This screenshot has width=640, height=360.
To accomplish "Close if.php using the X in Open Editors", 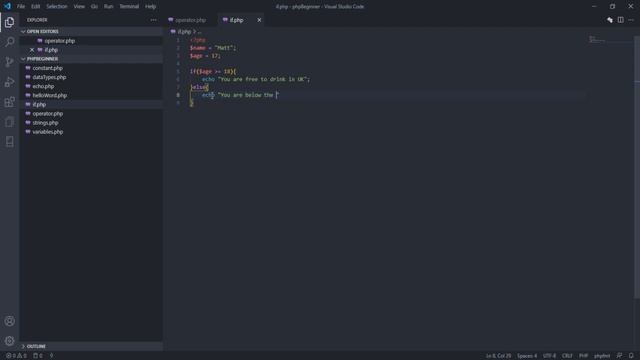I will click(32, 50).
